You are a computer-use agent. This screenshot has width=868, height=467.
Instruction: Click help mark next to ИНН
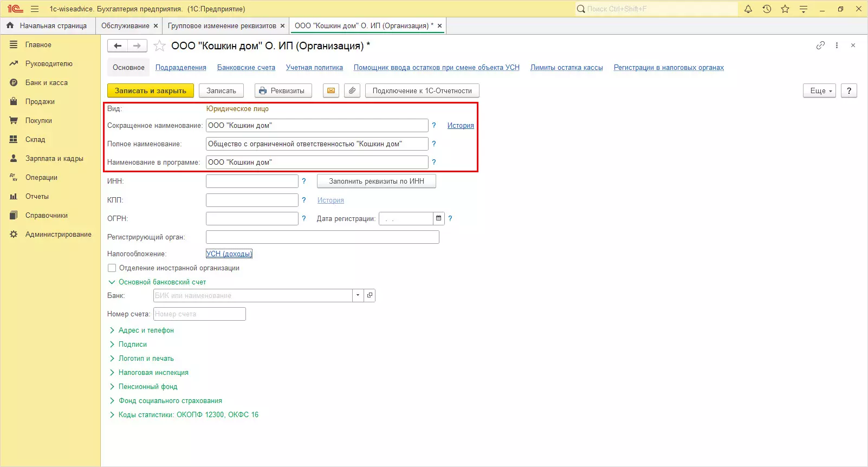pos(304,181)
